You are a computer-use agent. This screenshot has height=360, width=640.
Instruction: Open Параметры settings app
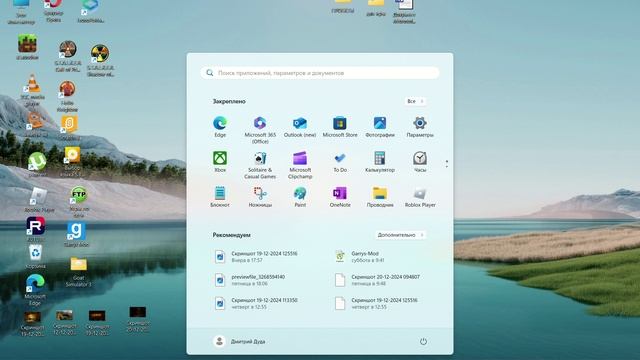[x=420, y=127]
